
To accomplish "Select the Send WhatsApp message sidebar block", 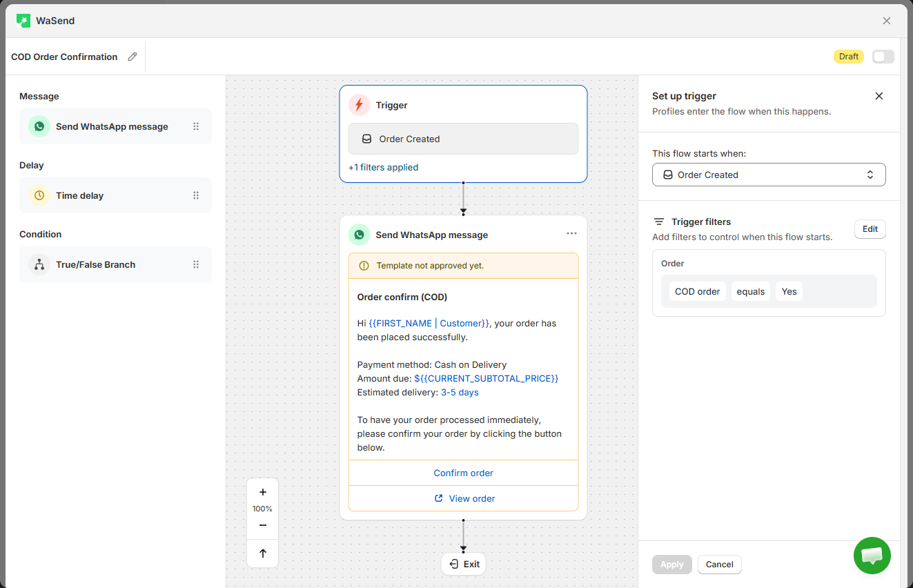I will point(115,126).
